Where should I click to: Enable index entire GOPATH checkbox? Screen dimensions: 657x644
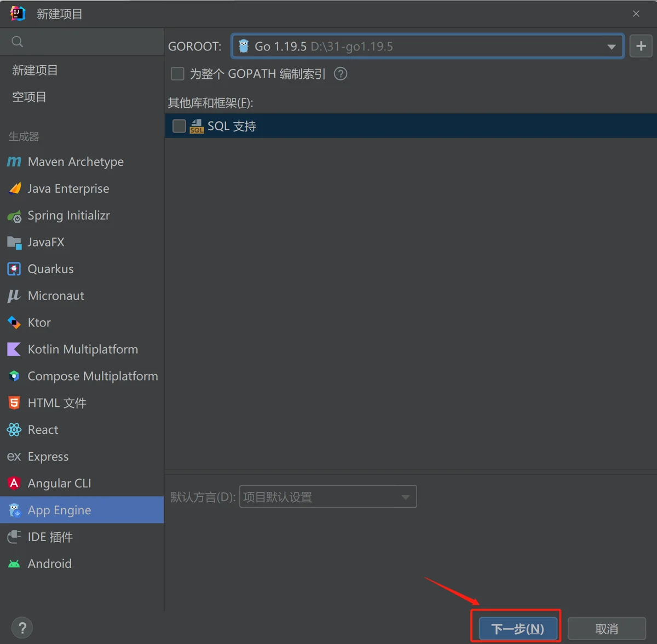click(177, 74)
